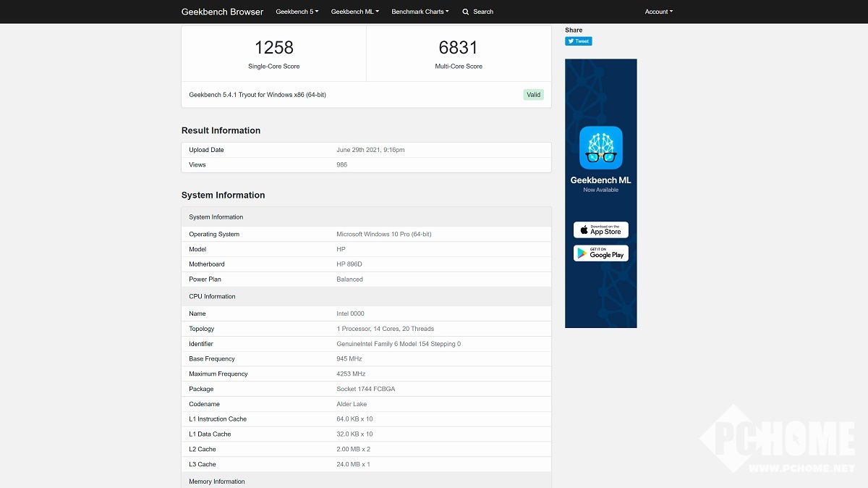This screenshot has height=488, width=868.
Task: Open the Geekbench 5 dropdown menu
Action: [x=297, y=12]
